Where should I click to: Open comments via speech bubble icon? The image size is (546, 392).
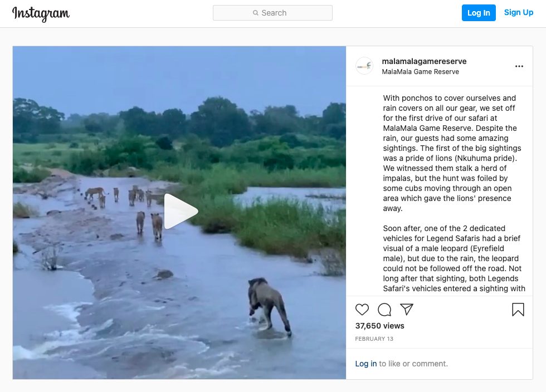pos(384,310)
